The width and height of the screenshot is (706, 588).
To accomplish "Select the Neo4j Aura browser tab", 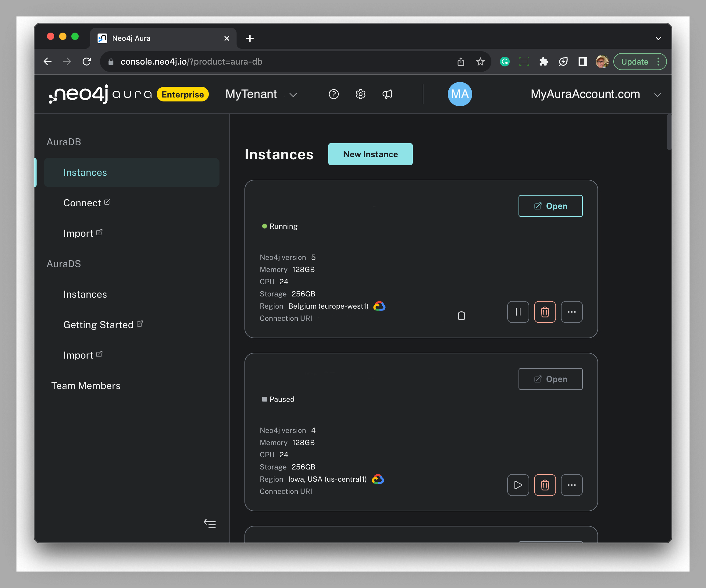I will click(x=163, y=38).
